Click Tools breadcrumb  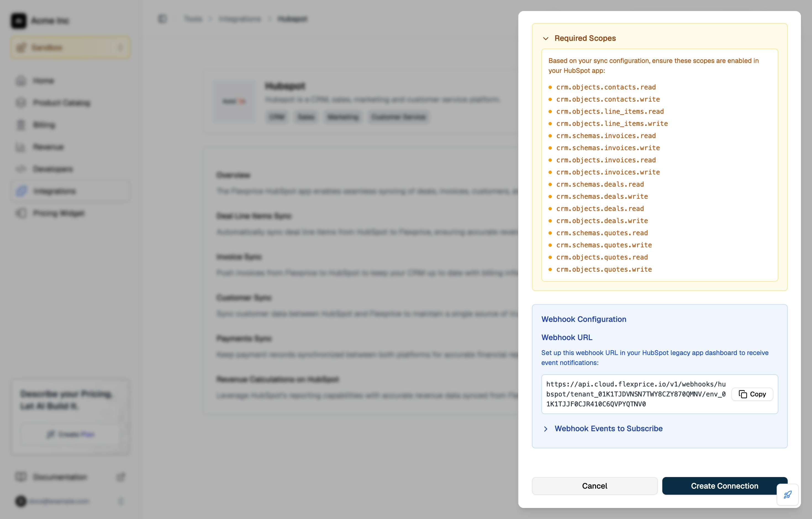pos(193,19)
